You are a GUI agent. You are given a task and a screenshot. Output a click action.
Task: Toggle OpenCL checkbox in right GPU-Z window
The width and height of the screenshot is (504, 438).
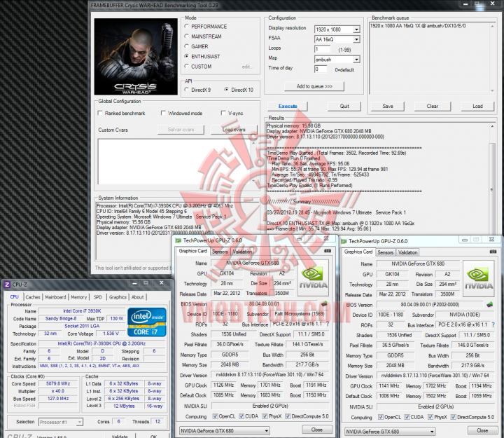tap(381, 417)
